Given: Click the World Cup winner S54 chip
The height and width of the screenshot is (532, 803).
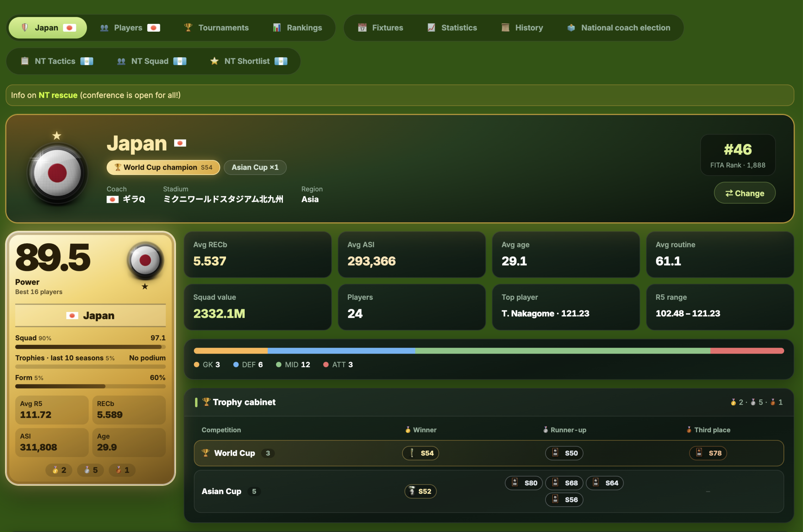Looking at the screenshot, I should coord(421,453).
